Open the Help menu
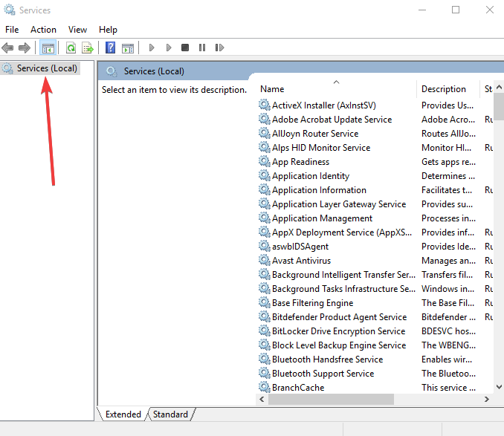 (108, 30)
